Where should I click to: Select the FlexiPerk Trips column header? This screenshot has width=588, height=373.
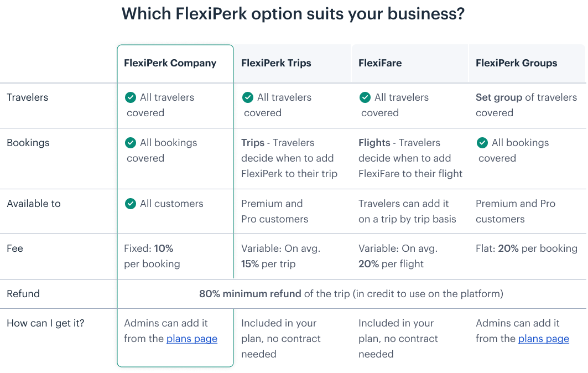[x=276, y=63]
